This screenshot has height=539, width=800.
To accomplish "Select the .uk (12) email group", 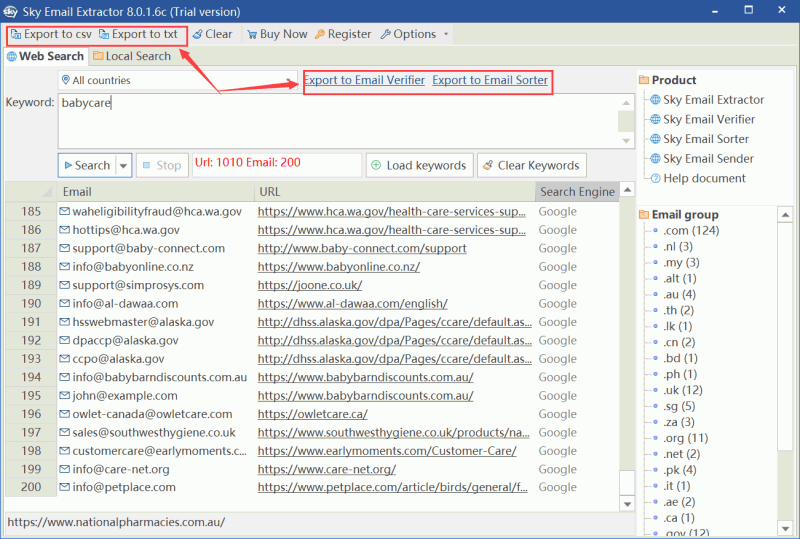I will [x=683, y=390].
